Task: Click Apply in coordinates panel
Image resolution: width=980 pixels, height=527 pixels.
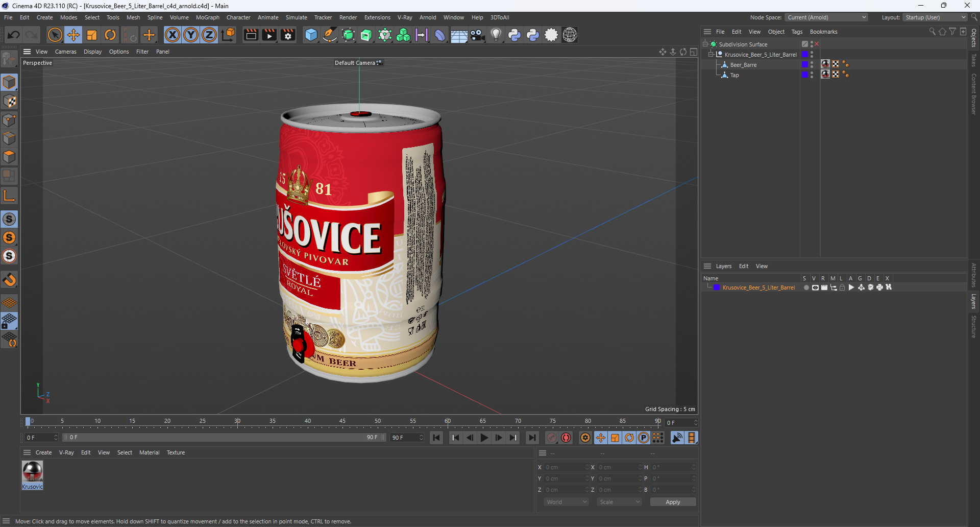Action: (673, 502)
